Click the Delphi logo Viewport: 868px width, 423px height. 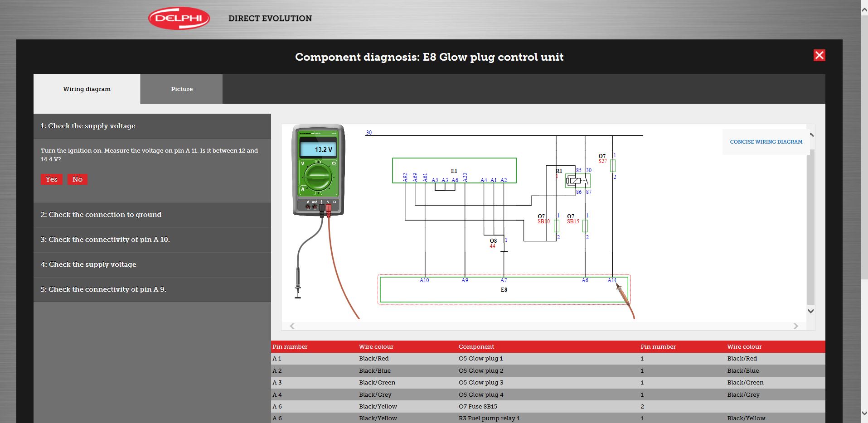click(x=179, y=19)
